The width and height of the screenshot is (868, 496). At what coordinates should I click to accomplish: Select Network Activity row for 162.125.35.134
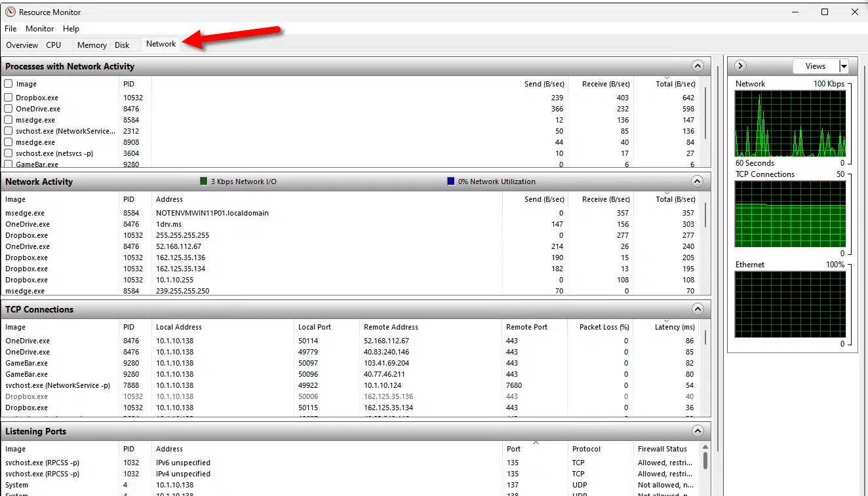point(351,269)
